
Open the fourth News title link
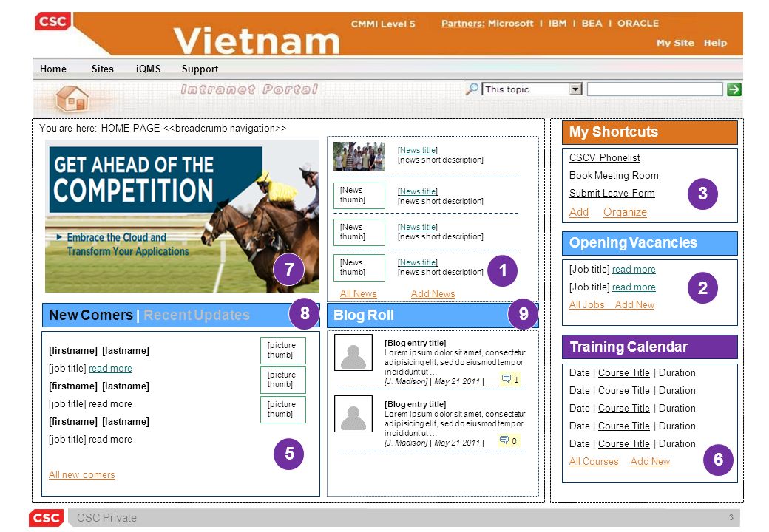point(417,262)
